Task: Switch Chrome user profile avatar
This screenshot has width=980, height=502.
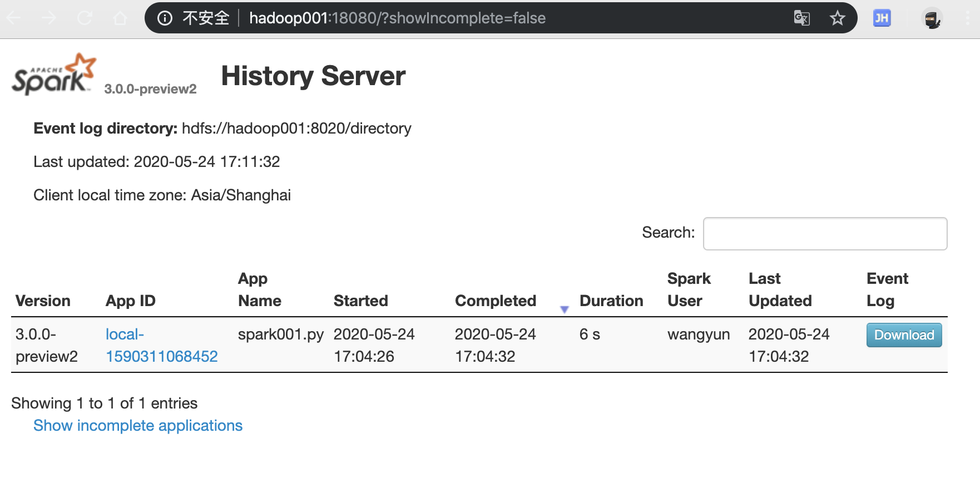Action: (932, 18)
